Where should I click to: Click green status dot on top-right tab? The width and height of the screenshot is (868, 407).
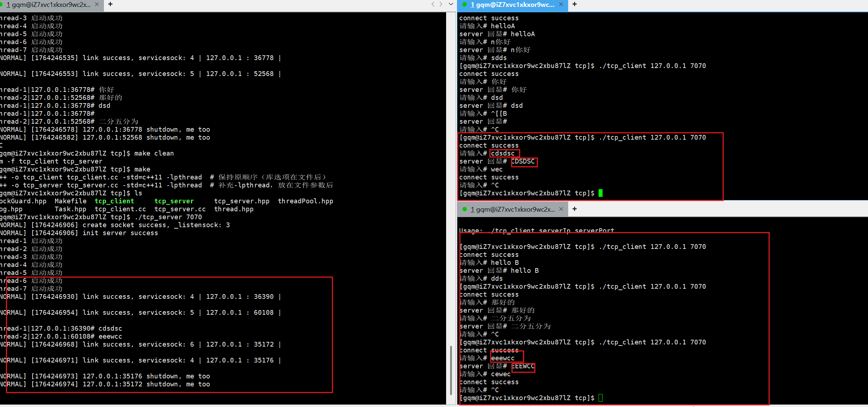pos(465,4)
